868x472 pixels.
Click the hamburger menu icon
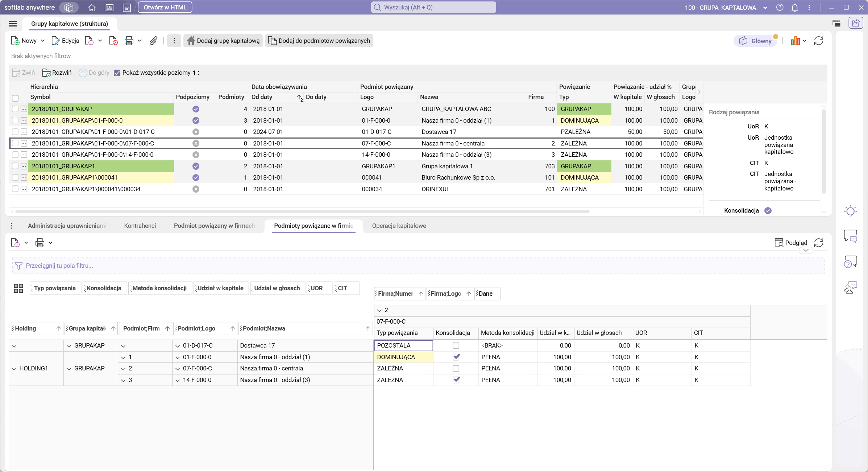click(13, 24)
